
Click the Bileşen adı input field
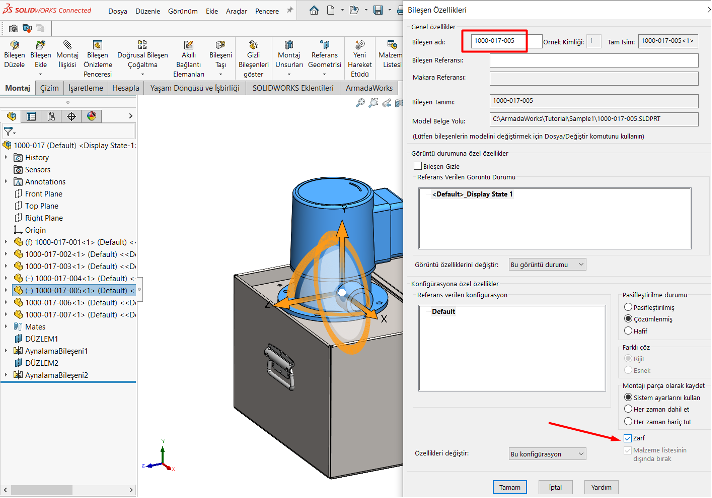506,41
